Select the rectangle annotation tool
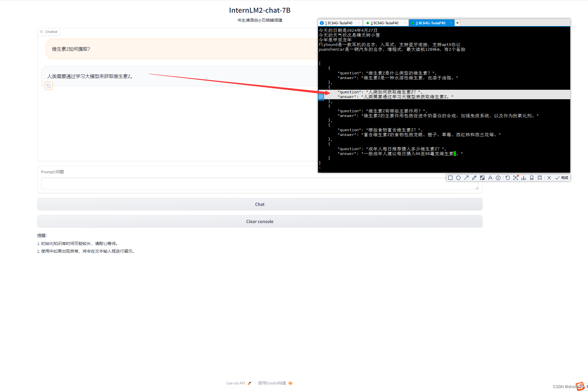Viewport: 588px width, 391px height. 450,177
